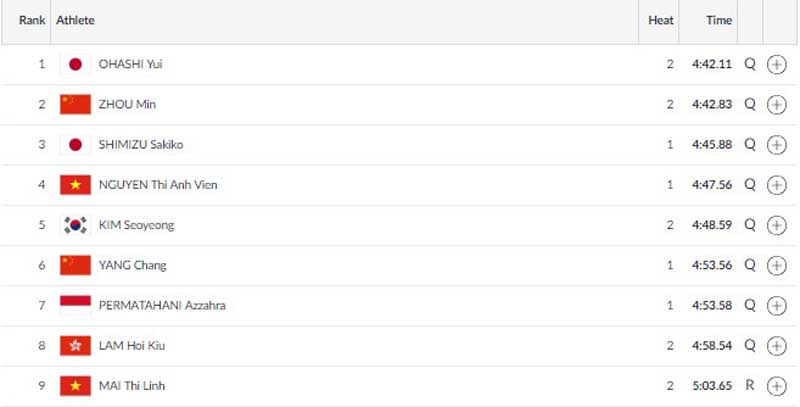Screen dimensions: 800x407
Task: Sort by Rank column header
Action: pyautogui.click(x=32, y=20)
